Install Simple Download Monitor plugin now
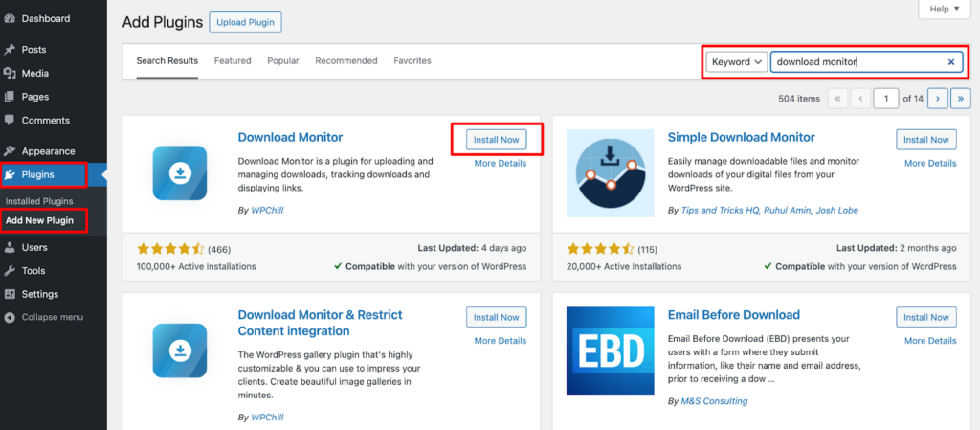Screen dimensions: 980x430 (926, 140)
